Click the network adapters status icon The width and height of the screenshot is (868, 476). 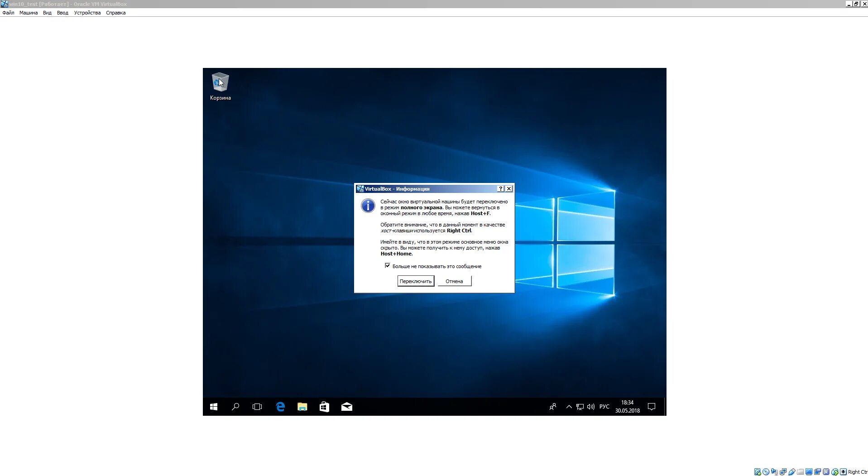point(783,471)
